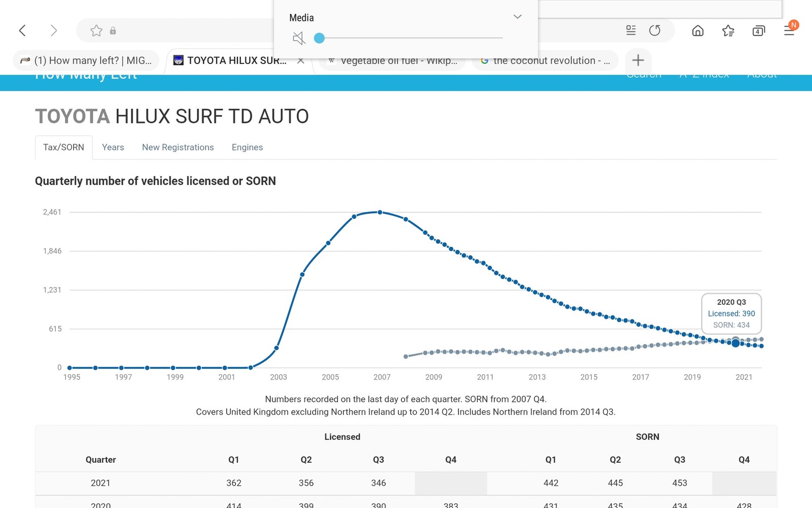This screenshot has height=508, width=812.
Task: Open the browser hamburger menu
Action: [x=789, y=30]
